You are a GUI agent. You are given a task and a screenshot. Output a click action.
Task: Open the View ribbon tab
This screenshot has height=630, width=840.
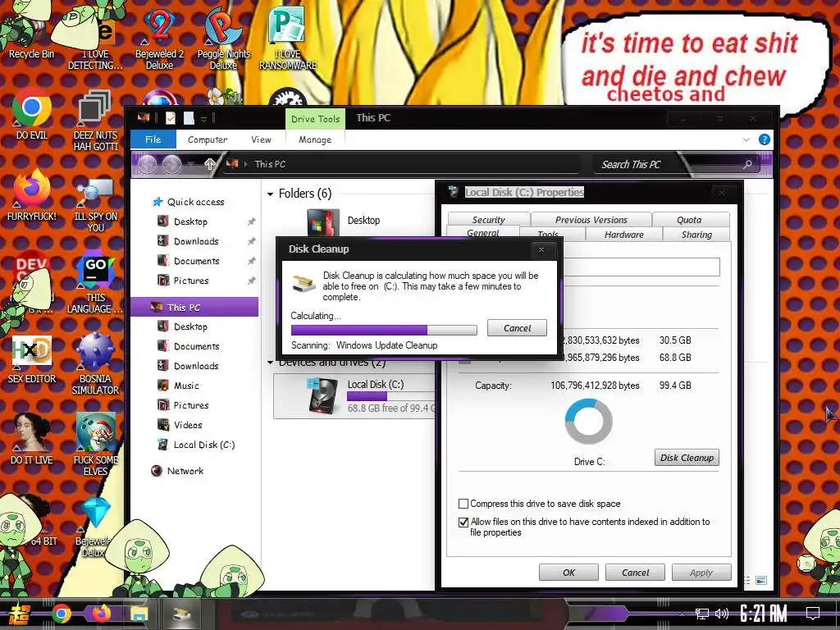coord(261,139)
